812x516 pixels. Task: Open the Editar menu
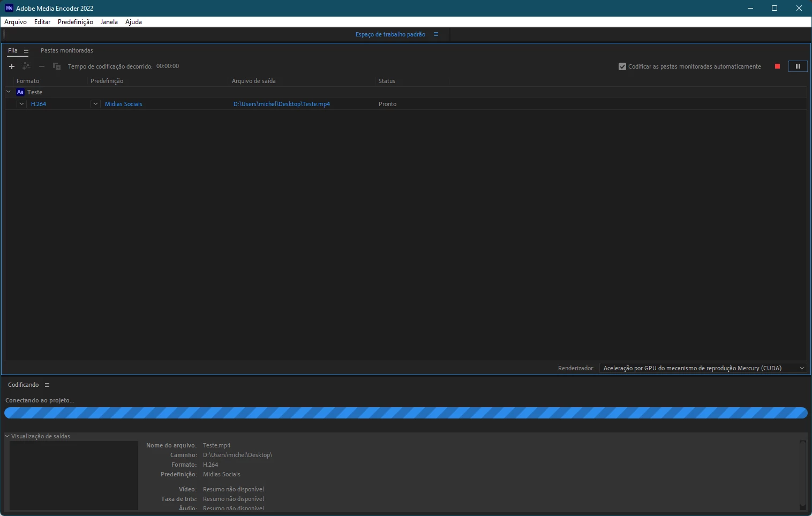click(x=42, y=22)
